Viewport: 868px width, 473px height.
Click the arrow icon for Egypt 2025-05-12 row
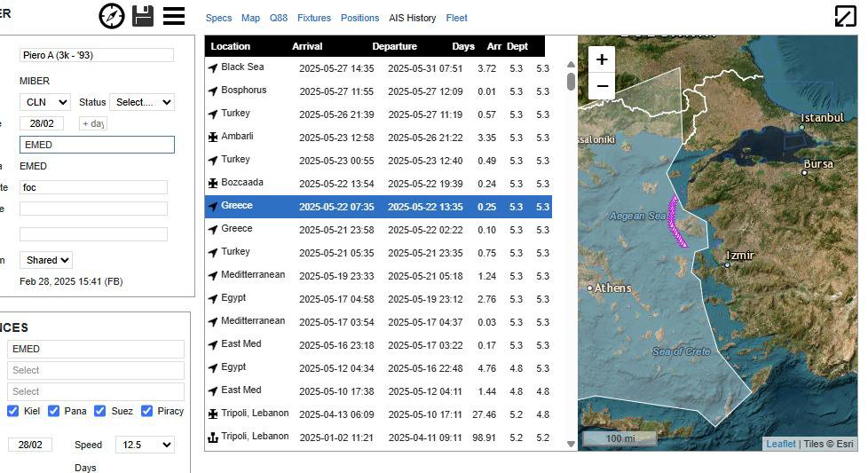pos(213,368)
